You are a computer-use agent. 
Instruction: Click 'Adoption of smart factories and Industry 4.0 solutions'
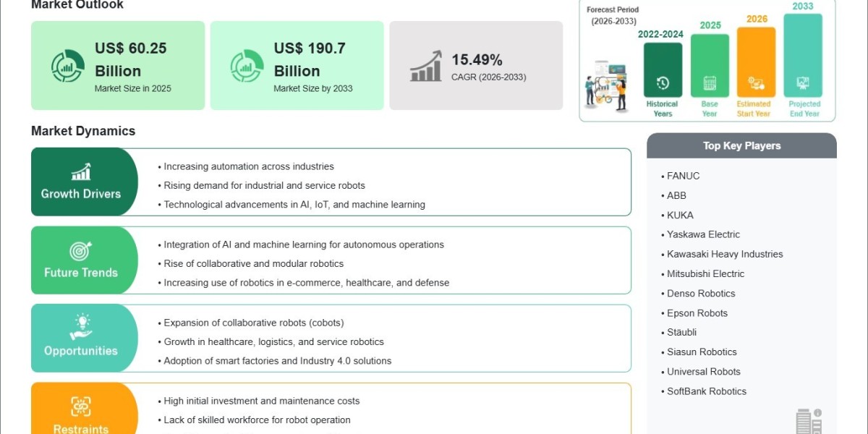pos(277,360)
